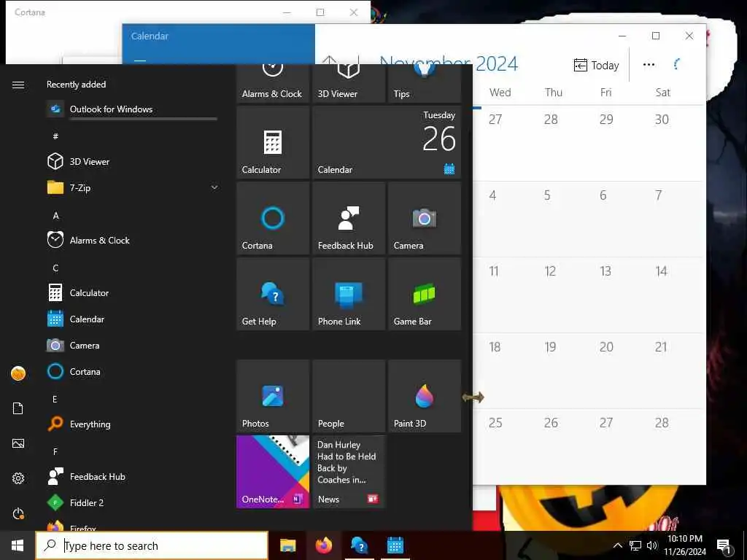Open Cortana in the app list

tap(133, 371)
